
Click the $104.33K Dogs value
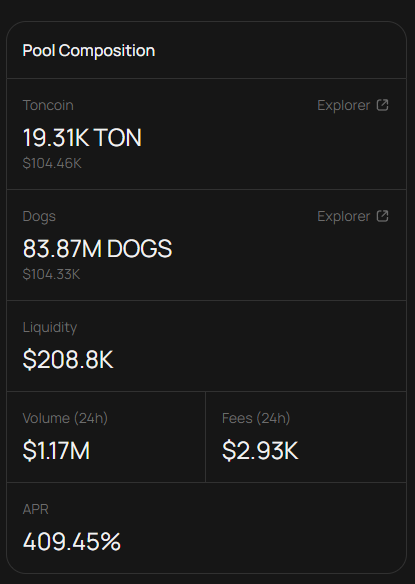51,274
